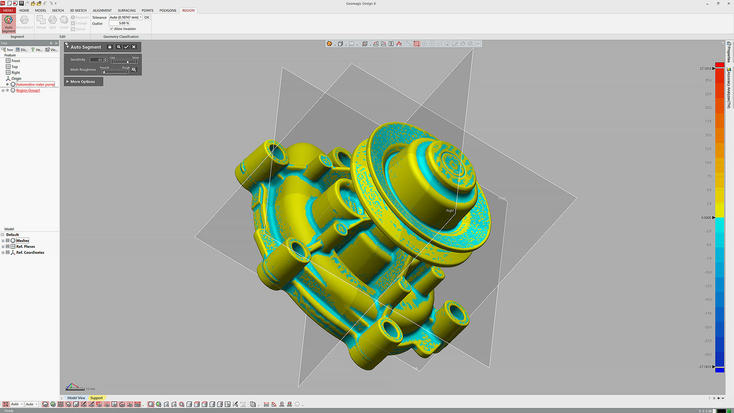Open the Support tab below viewport

point(96,398)
